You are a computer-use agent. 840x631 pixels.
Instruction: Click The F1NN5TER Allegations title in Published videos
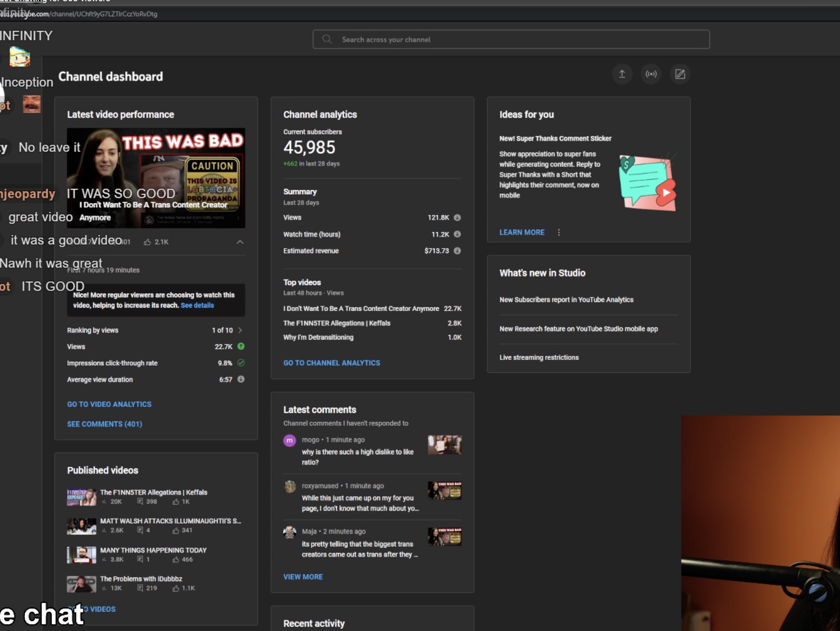click(153, 492)
